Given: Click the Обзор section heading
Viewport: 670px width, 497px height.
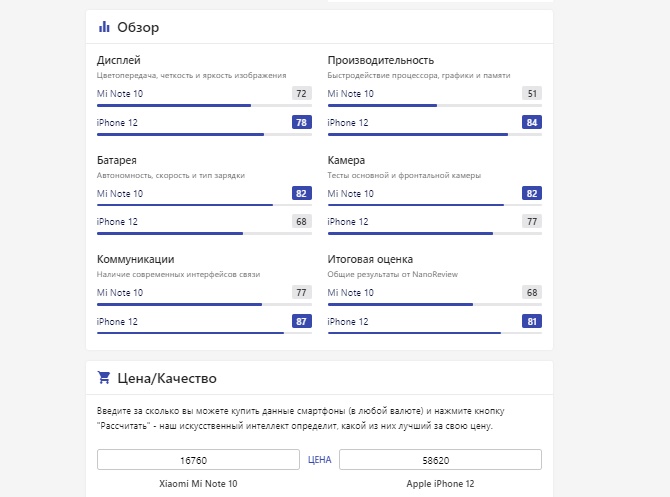Looking at the screenshot, I should point(138,27).
